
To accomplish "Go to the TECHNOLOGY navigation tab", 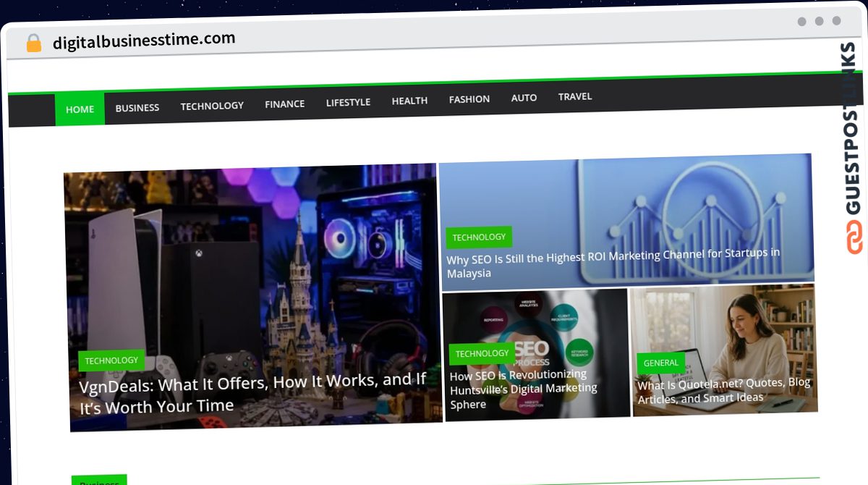I will (212, 106).
